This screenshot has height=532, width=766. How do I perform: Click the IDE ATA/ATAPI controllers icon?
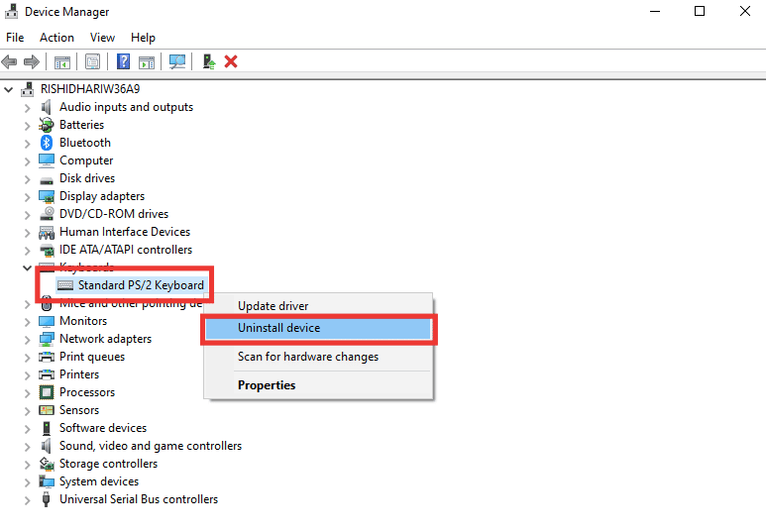click(x=47, y=250)
